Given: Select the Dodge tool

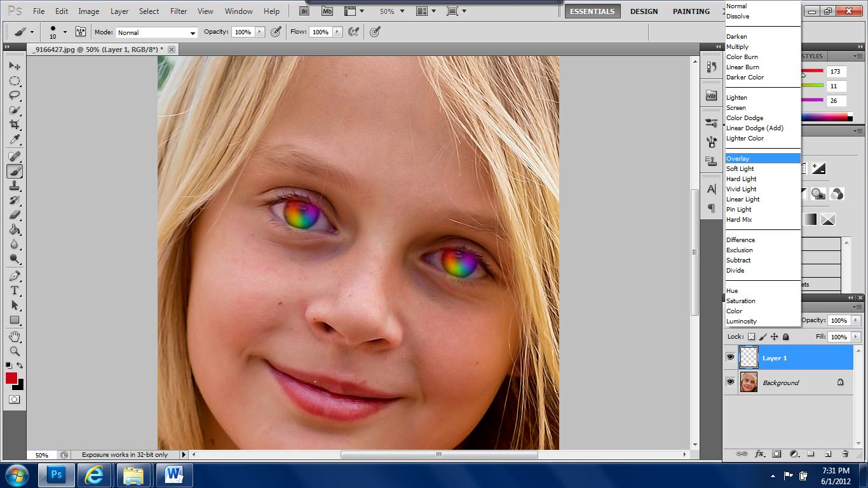Looking at the screenshot, I should point(15,259).
